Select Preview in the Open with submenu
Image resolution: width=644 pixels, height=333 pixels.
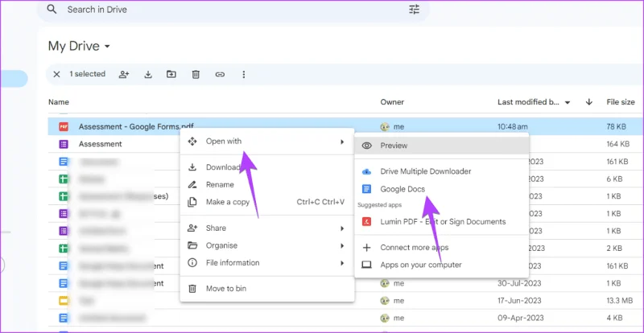(441, 146)
